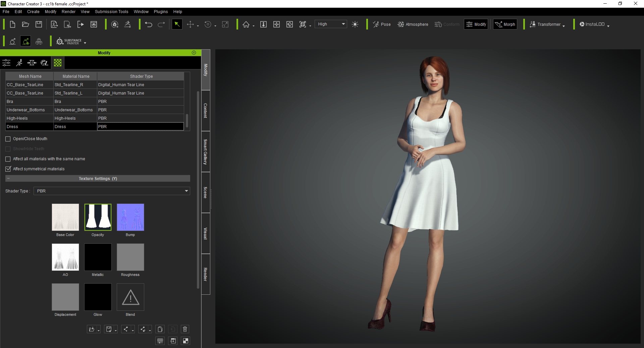Select the checkerboard Material tab icon
Image resolution: width=644 pixels, height=348 pixels.
point(58,63)
